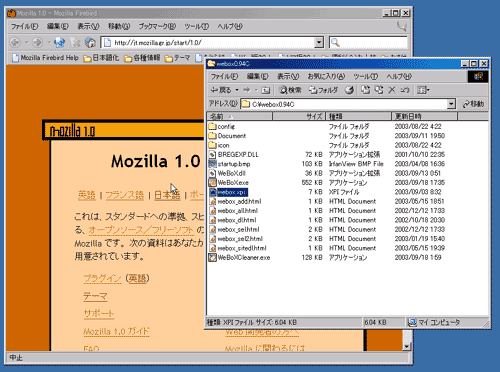This screenshot has width=500, height=372.
Task: Click the search magnifier icon in Firebird
Action: 335,42
